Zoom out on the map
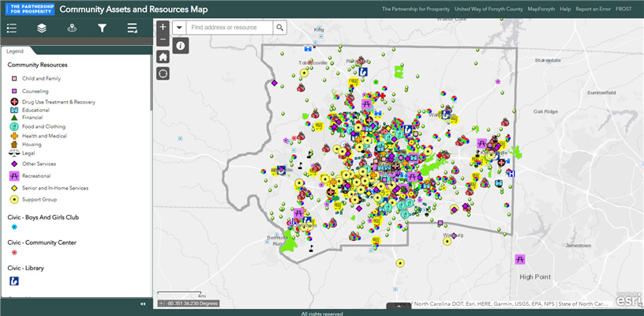 pyautogui.click(x=163, y=39)
